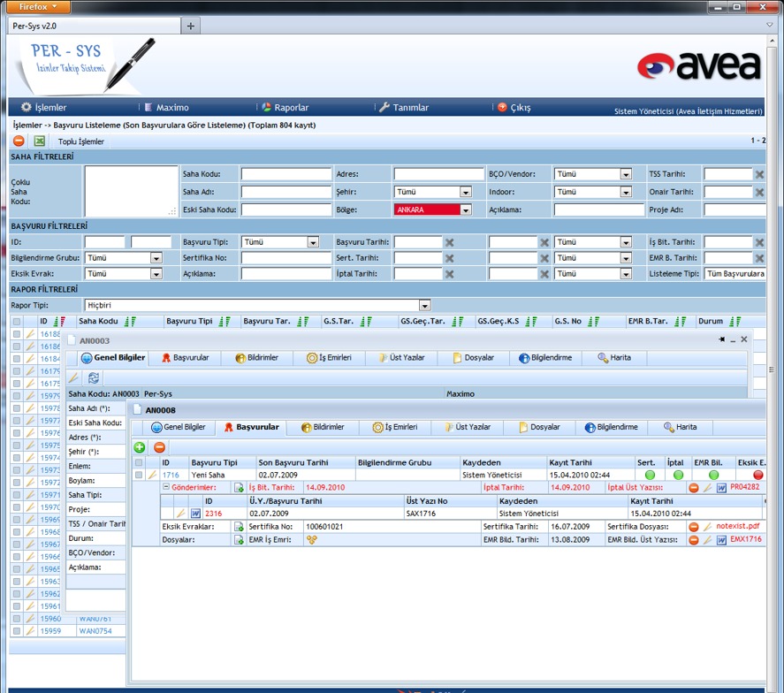Open the EMR İş Emri gear icon
Viewport: 784px width, 693px height.
[312, 540]
